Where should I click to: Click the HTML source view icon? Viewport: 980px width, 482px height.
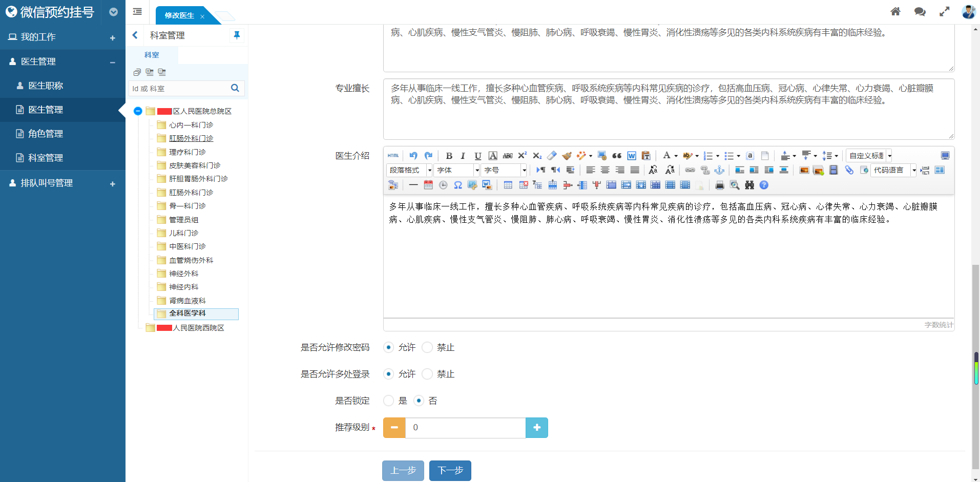(392, 155)
